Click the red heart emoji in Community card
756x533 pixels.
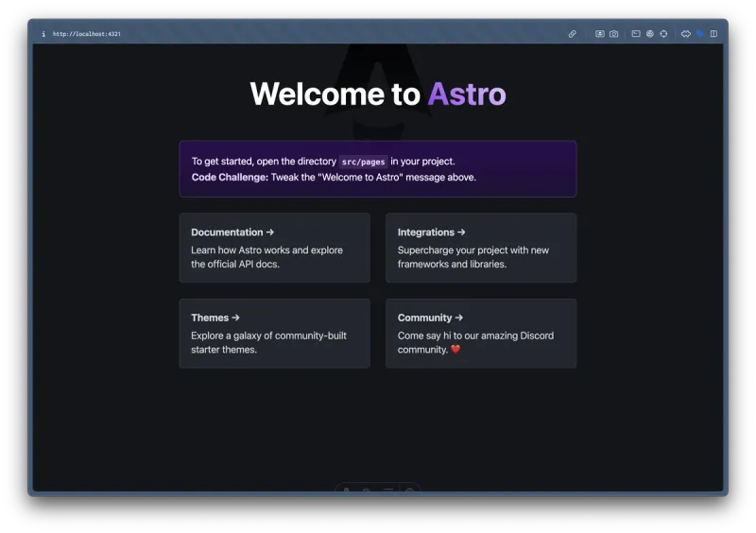pyautogui.click(x=455, y=350)
